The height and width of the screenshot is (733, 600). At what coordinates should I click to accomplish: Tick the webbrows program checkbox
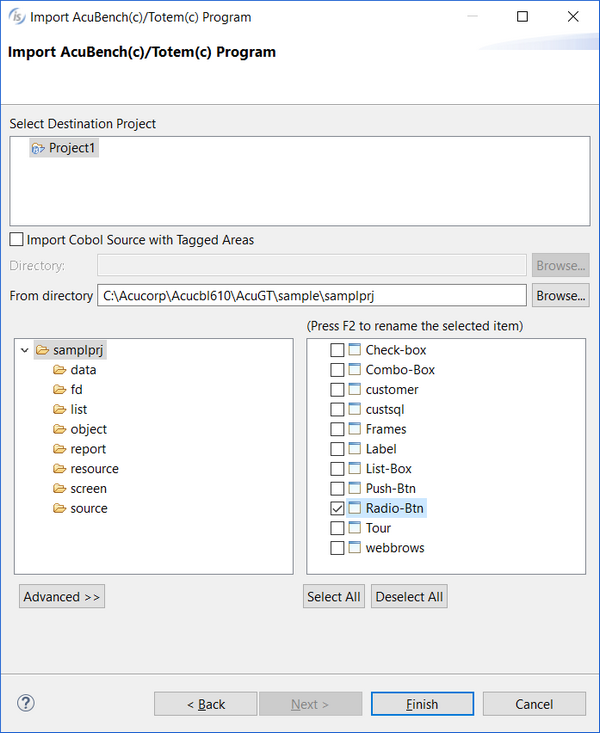337,548
